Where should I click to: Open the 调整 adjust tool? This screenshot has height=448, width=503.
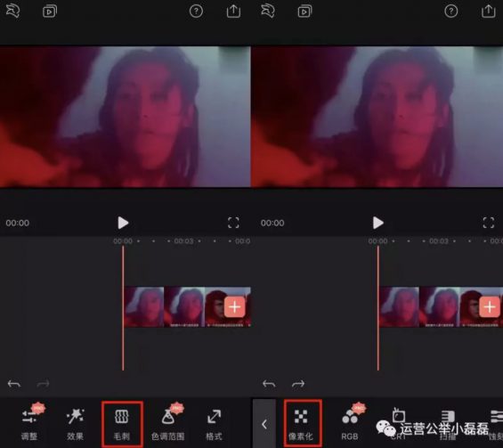(29, 424)
